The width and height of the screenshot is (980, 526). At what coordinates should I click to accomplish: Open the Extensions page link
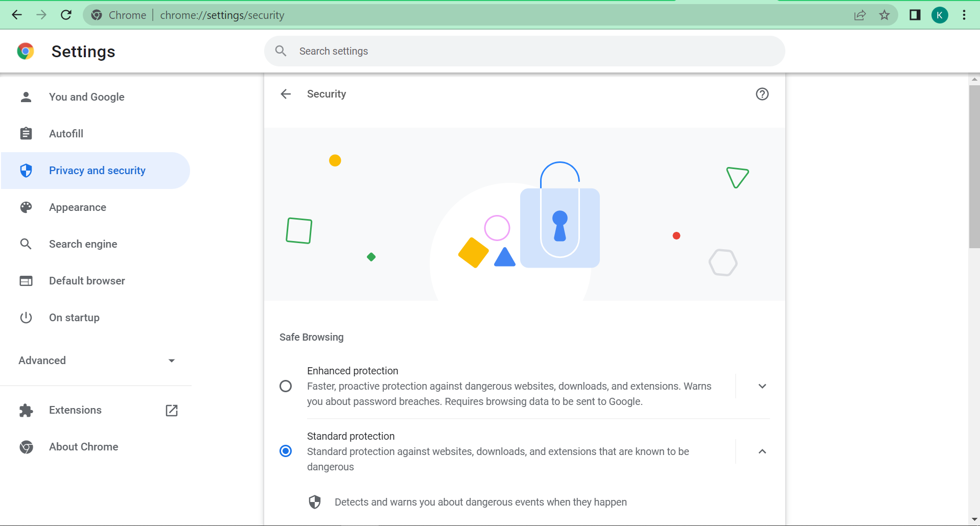(x=75, y=410)
